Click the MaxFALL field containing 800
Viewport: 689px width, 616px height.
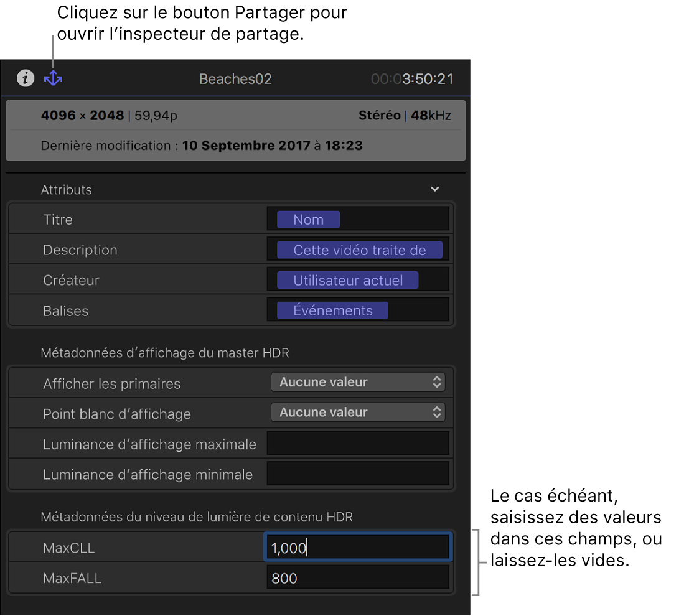point(358,578)
